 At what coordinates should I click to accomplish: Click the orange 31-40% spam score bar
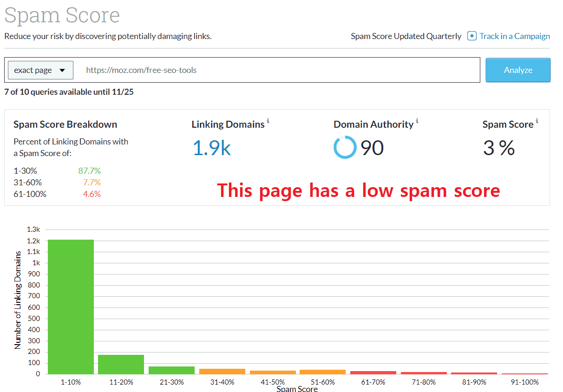tap(222, 371)
